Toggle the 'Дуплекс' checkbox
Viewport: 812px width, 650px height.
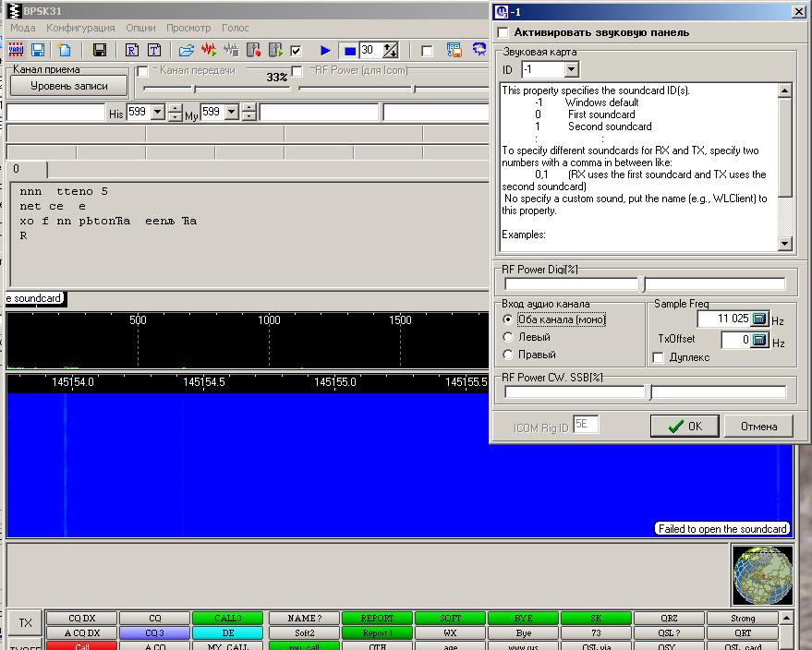[659, 356]
